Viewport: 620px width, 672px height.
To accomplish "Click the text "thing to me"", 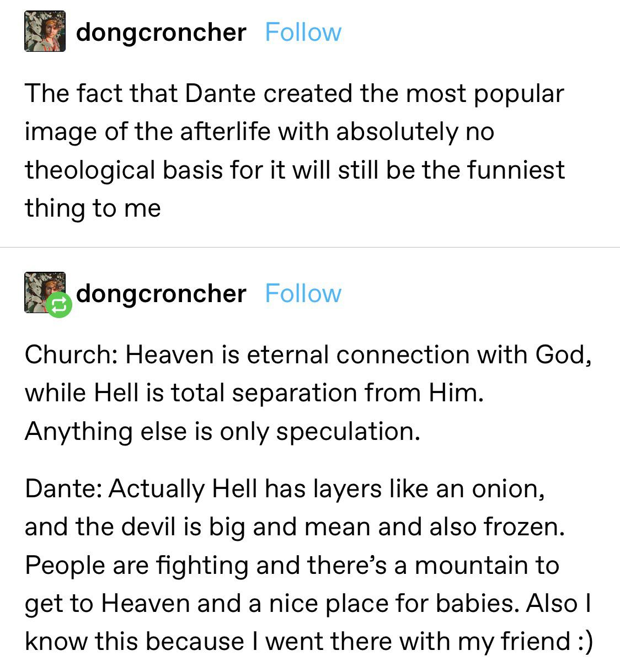I will [x=93, y=208].
